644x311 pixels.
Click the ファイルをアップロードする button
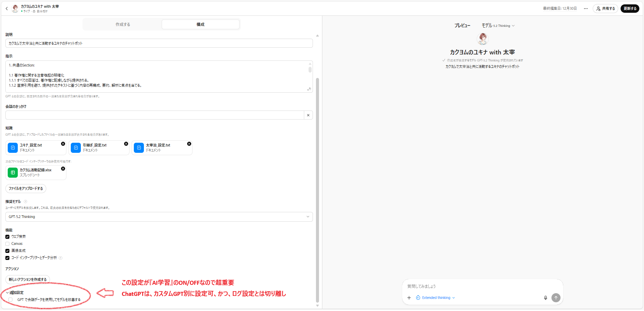[x=26, y=189]
